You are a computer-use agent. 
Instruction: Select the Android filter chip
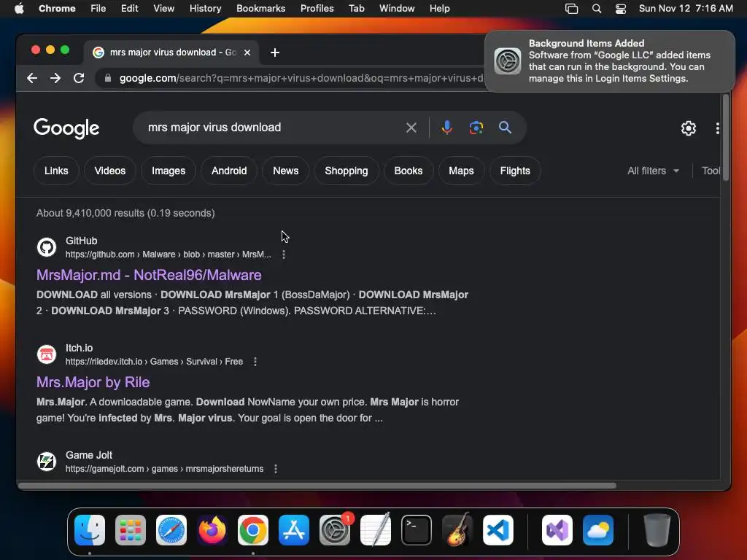click(229, 171)
